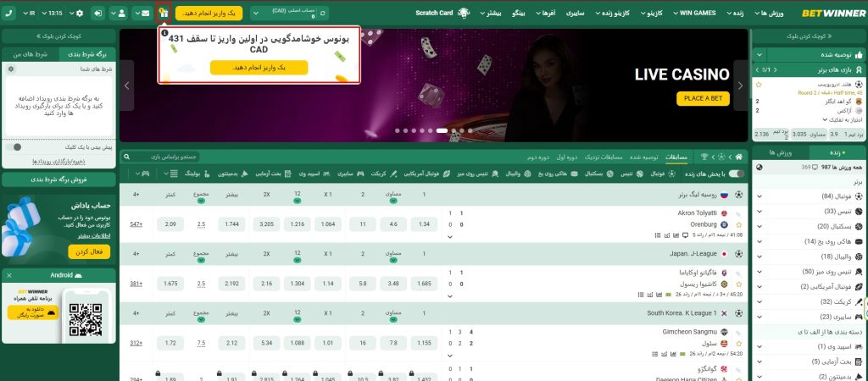Click the bonus gift icon
The width and height of the screenshot is (868, 381).
pyautogui.click(x=163, y=13)
